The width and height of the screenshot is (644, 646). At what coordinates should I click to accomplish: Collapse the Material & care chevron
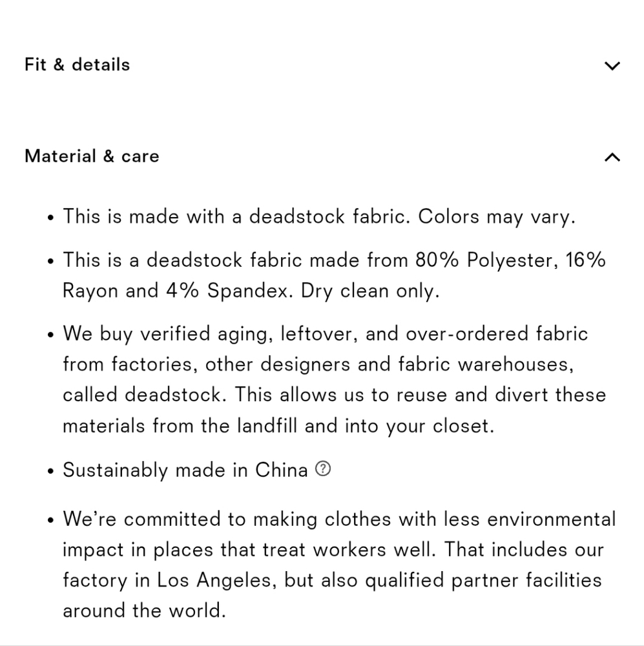tap(612, 157)
